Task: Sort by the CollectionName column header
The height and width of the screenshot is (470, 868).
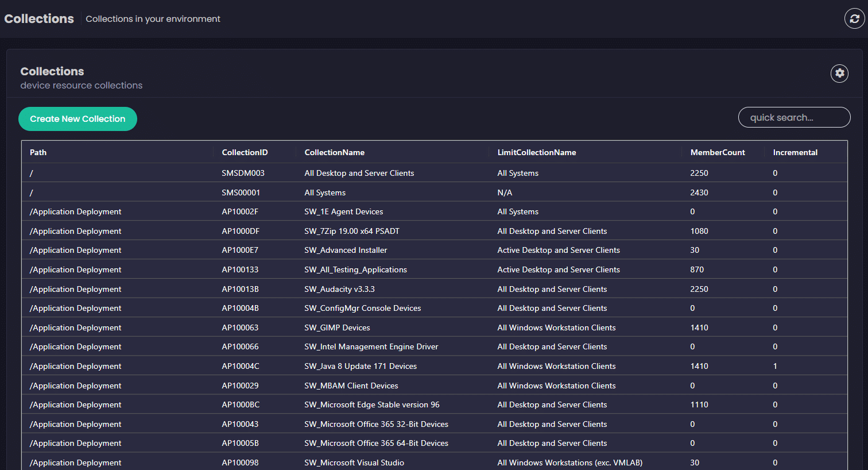Action: [x=334, y=152]
